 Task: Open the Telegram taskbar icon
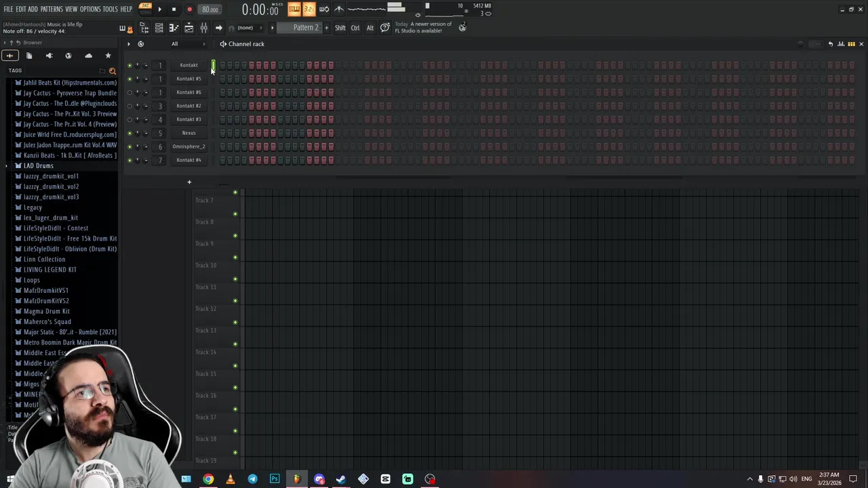pos(252,479)
